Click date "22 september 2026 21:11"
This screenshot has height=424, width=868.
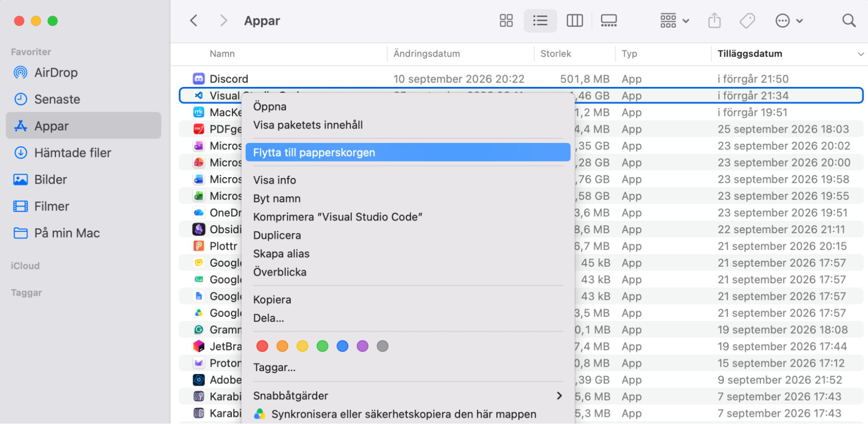click(x=781, y=229)
